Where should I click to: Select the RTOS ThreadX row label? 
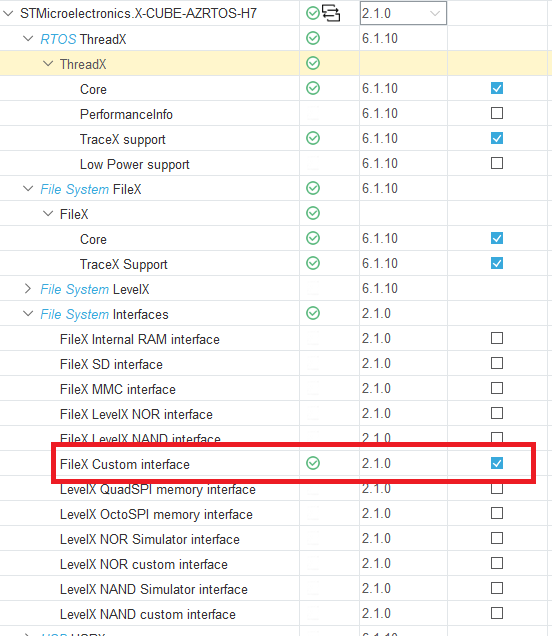[83, 39]
